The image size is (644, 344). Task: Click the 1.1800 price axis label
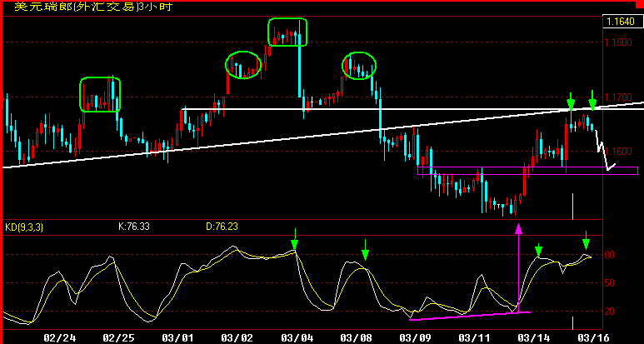pos(620,42)
